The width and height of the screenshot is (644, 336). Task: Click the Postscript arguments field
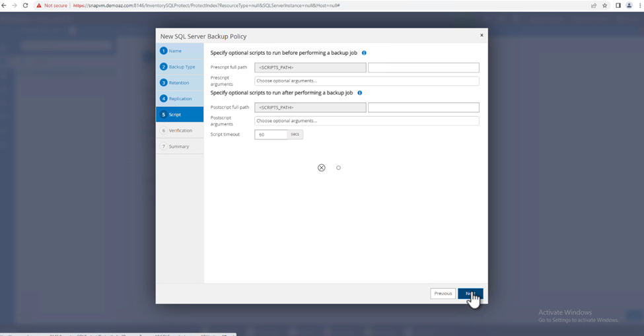pyautogui.click(x=367, y=121)
